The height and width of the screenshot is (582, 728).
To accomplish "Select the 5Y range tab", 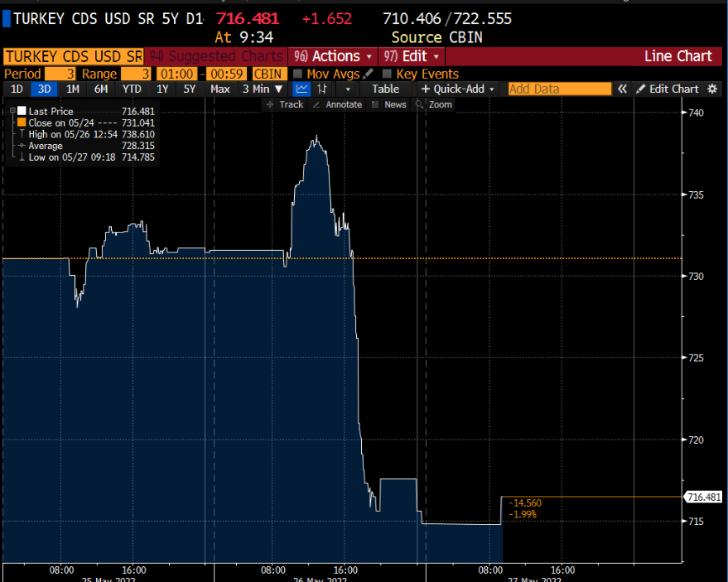I will [x=190, y=89].
